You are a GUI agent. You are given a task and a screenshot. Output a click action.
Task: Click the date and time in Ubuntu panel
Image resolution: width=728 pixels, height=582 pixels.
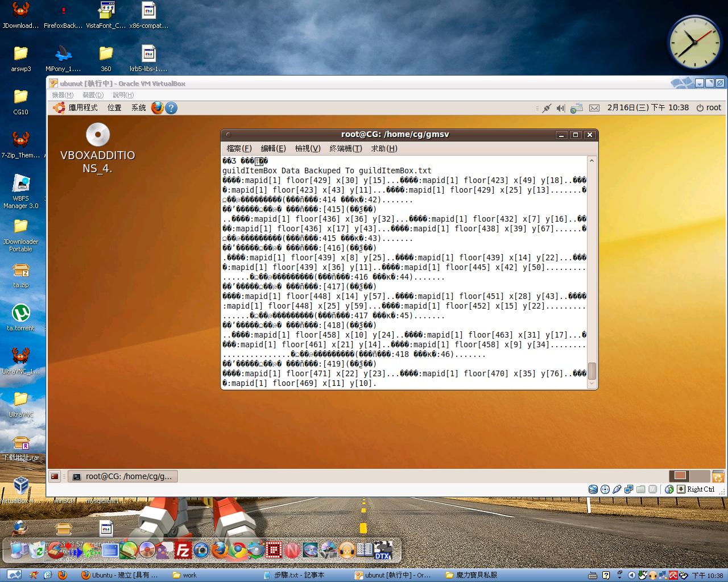click(x=648, y=107)
